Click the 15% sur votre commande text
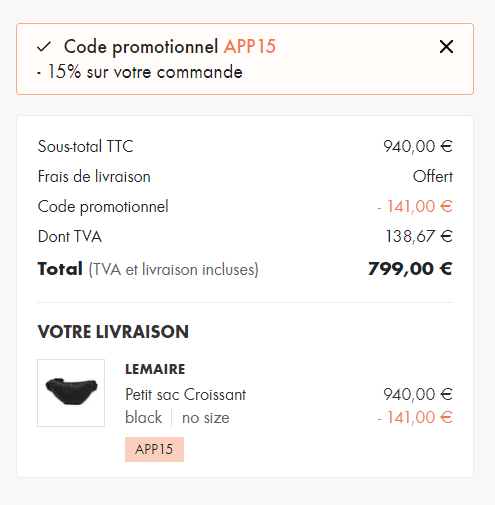The image size is (495, 505). click(145, 72)
